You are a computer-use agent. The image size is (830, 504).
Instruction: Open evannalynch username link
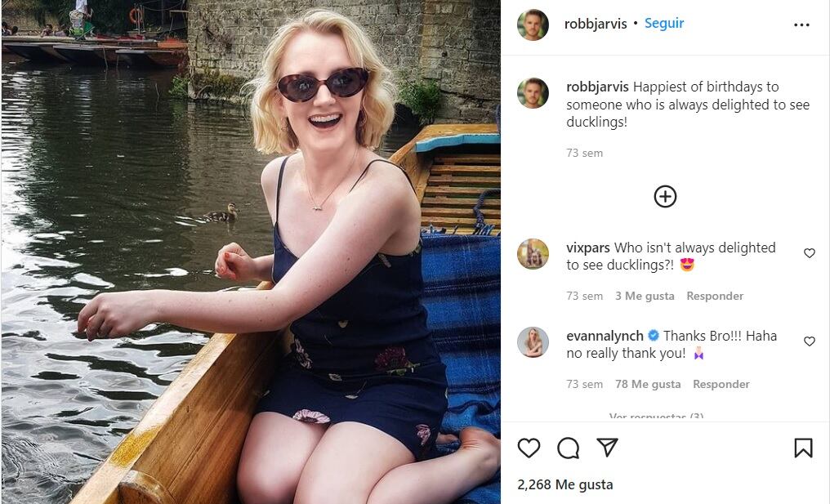click(x=605, y=336)
